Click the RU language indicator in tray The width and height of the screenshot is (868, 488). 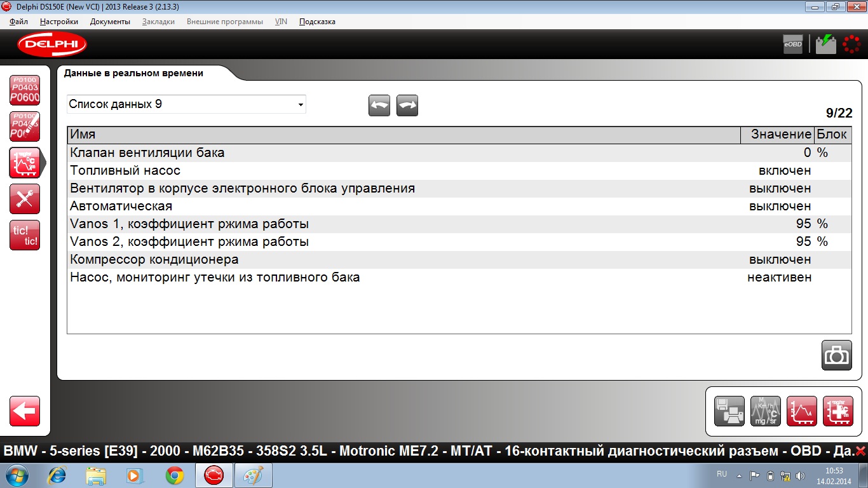point(722,474)
